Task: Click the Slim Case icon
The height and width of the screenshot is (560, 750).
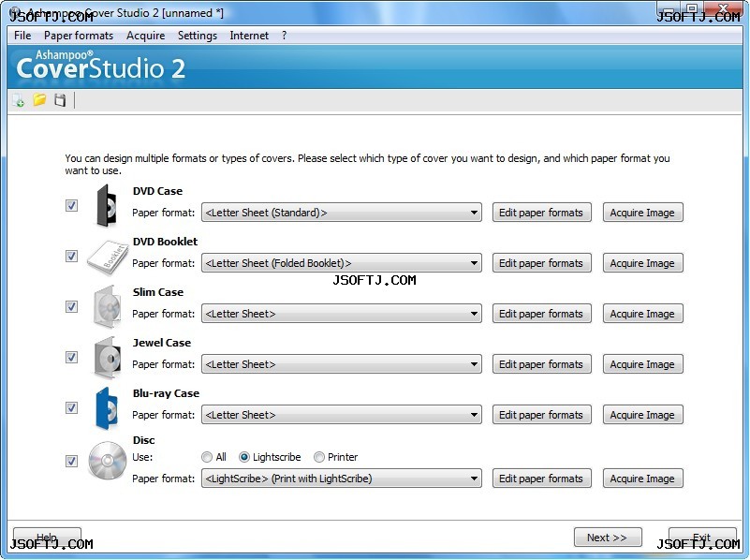Action: coord(108,307)
